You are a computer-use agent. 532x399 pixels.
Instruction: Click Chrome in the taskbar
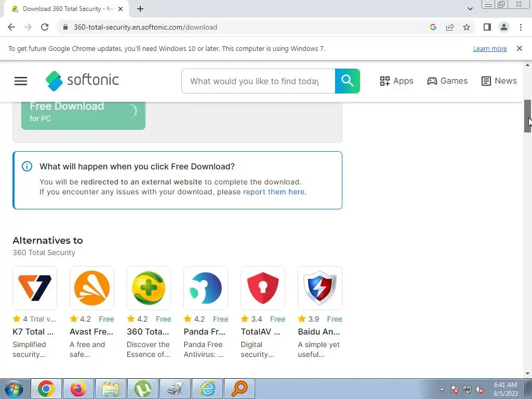click(46, 389)
